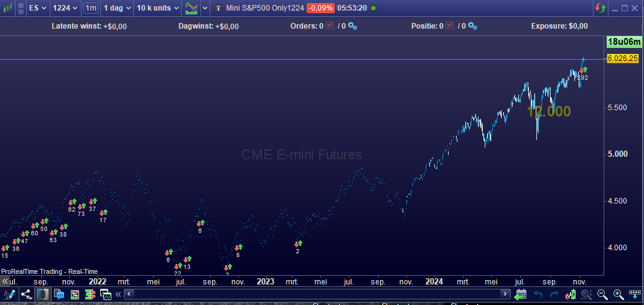Open the 1 dag timeframe dropdown
The height and width of the screenshot is (305, 644).
117,8
